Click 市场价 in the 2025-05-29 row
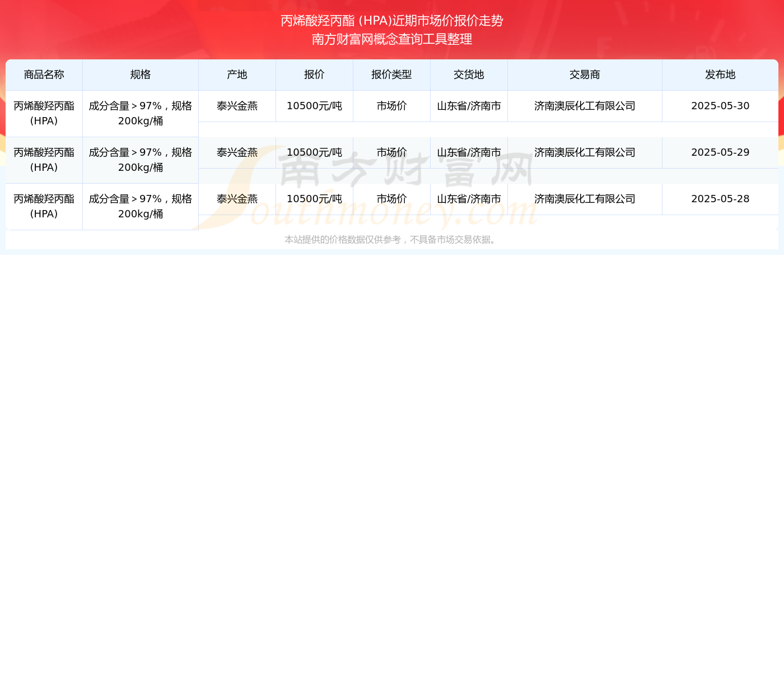Viewport: 784px width, 675px height. (x=392, y=153)
